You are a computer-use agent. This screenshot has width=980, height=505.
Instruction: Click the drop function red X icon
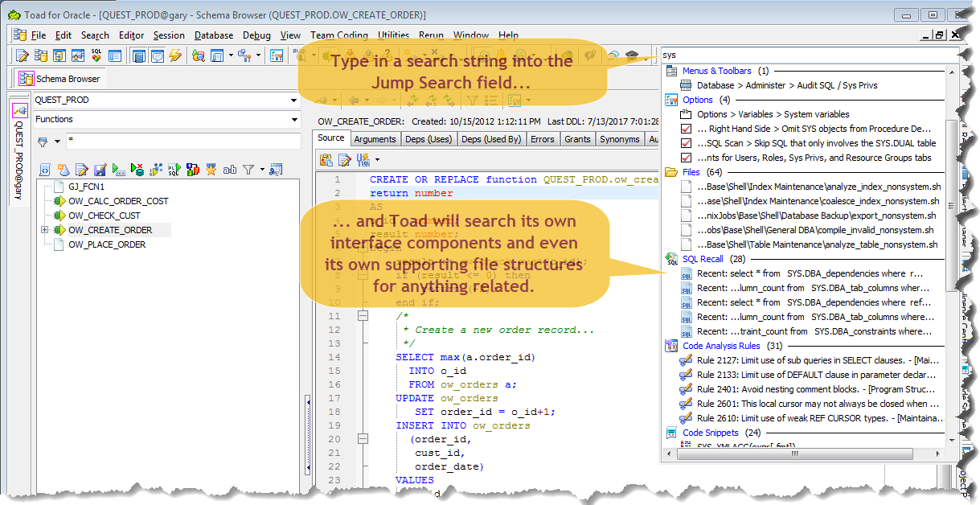tap(137, 170)
